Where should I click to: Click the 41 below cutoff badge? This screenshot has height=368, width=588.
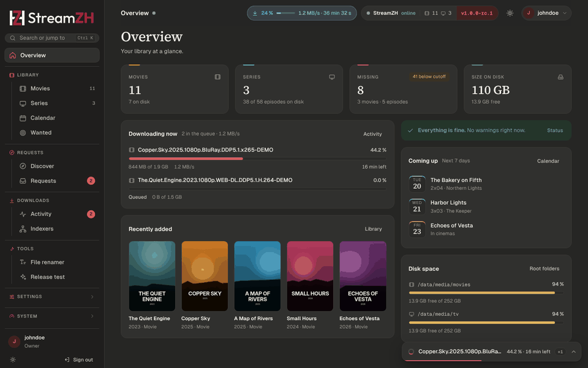[429, 77]
